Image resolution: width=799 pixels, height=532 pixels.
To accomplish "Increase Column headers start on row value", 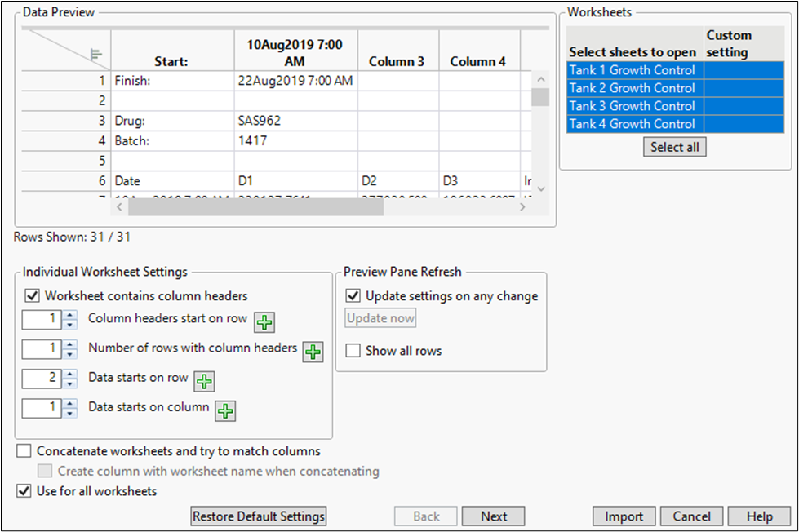I will pyautogui.click(x=70, y=315).
